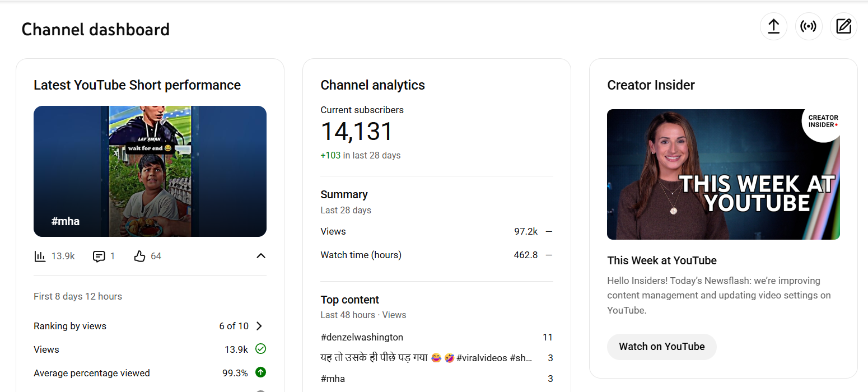Select #mha in Top content list
Screen dimensions: 868x392
[333, 379]
